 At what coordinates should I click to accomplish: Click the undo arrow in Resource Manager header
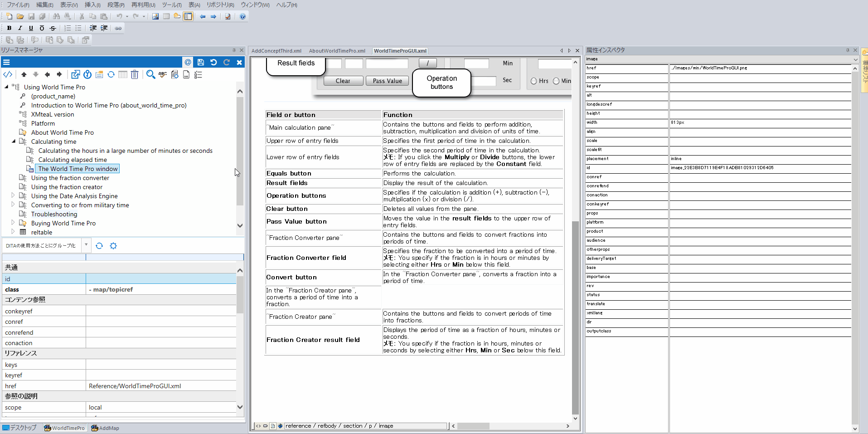point(213,62)
